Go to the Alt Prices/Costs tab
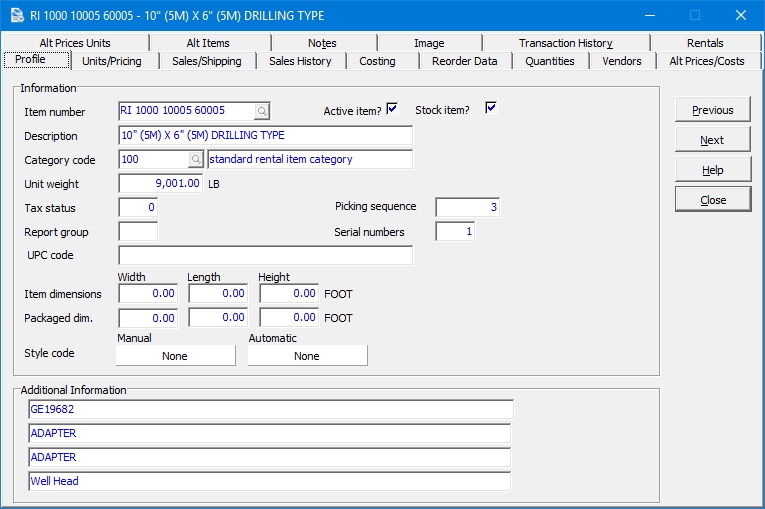Image resolution: width=765 pixels, height=509 pixels. point(707,61)
